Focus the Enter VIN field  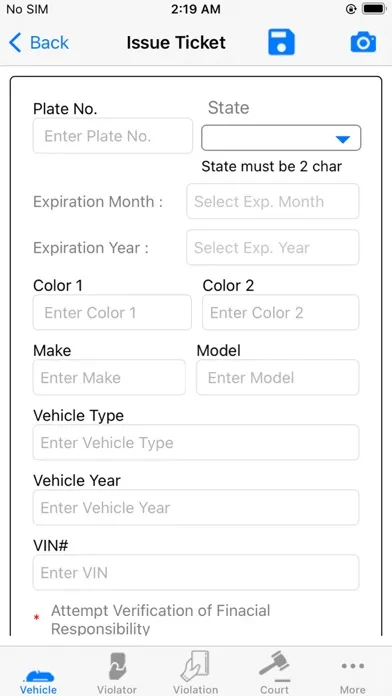(x=196, y=572)
